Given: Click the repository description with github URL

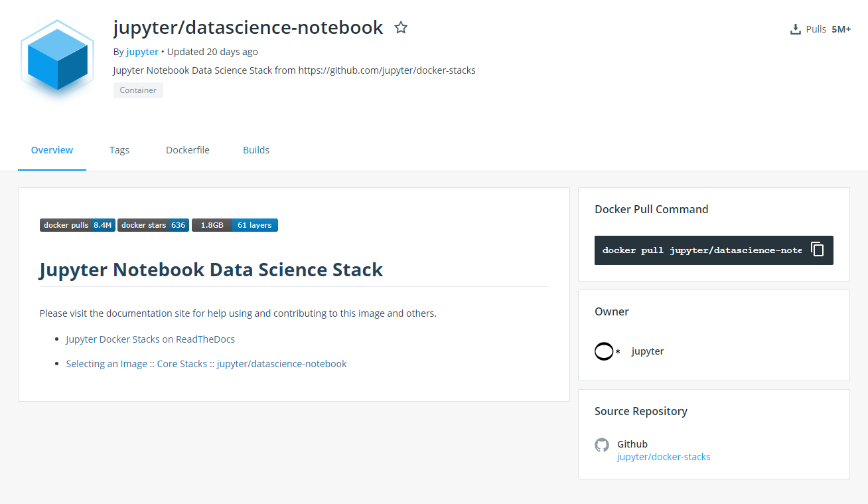Looking at the screenshot, I should click(x=295, y=70).
